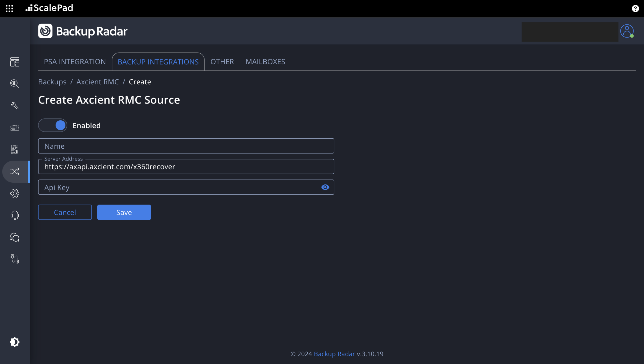The image size is (644, 364).
Task: Select the integrations shuffle sidebar icon
Action: click(15, 172)
